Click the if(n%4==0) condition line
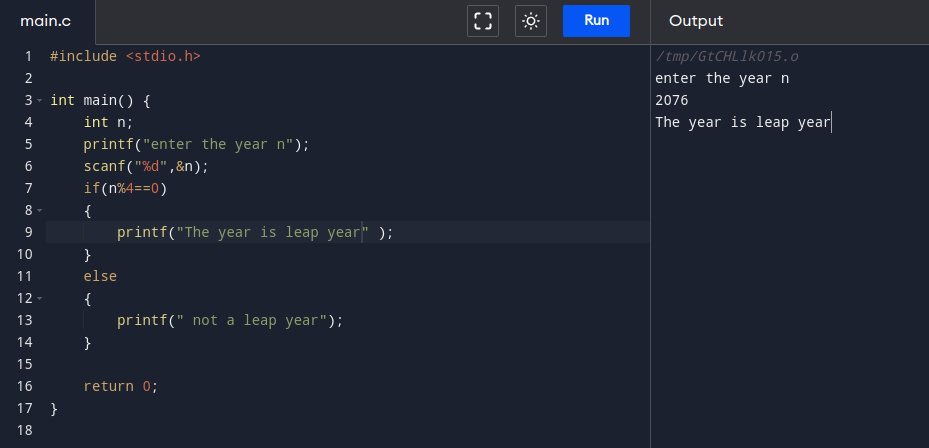Screen dimensions: 929x448 click(x=126, y=188)
